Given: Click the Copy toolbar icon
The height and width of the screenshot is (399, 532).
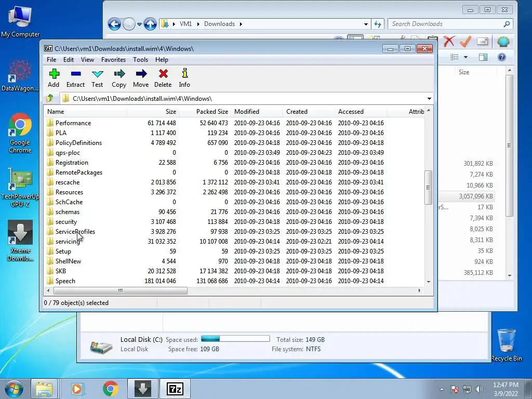Looking at the screenshot, I should point(119,78).
